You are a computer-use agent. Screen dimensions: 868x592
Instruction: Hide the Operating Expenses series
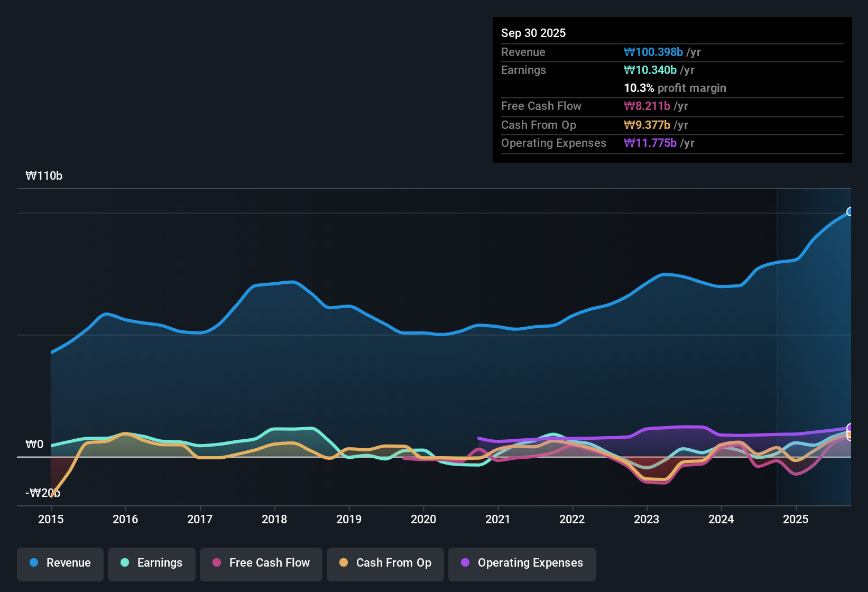522,563
